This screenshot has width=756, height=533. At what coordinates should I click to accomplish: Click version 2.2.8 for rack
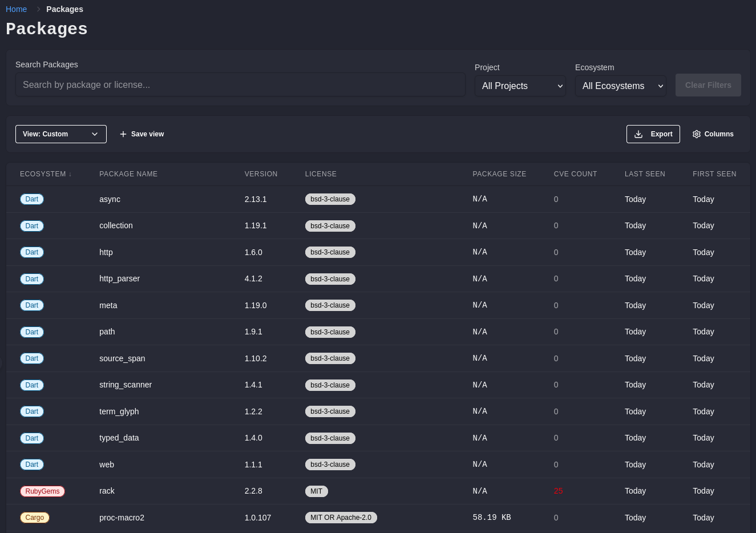(253, 491)
